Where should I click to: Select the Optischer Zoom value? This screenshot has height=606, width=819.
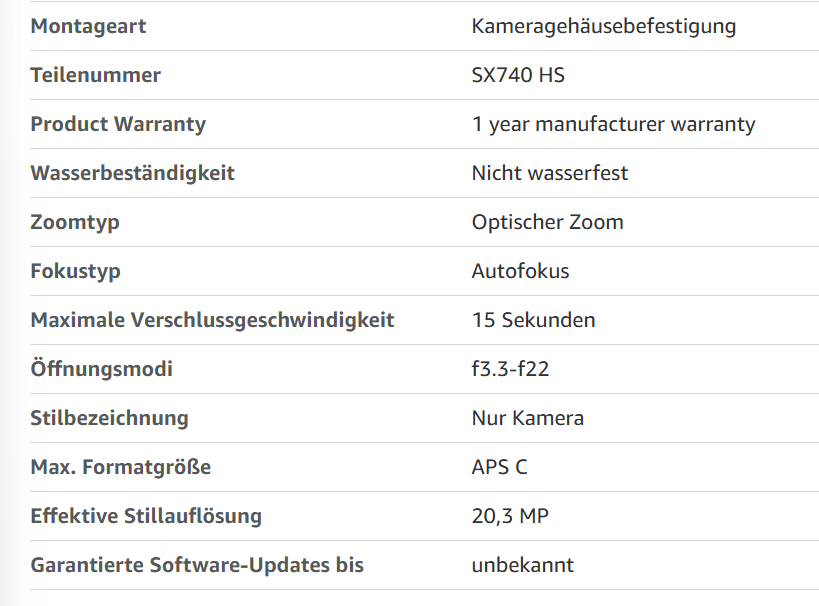coord(547,223)
